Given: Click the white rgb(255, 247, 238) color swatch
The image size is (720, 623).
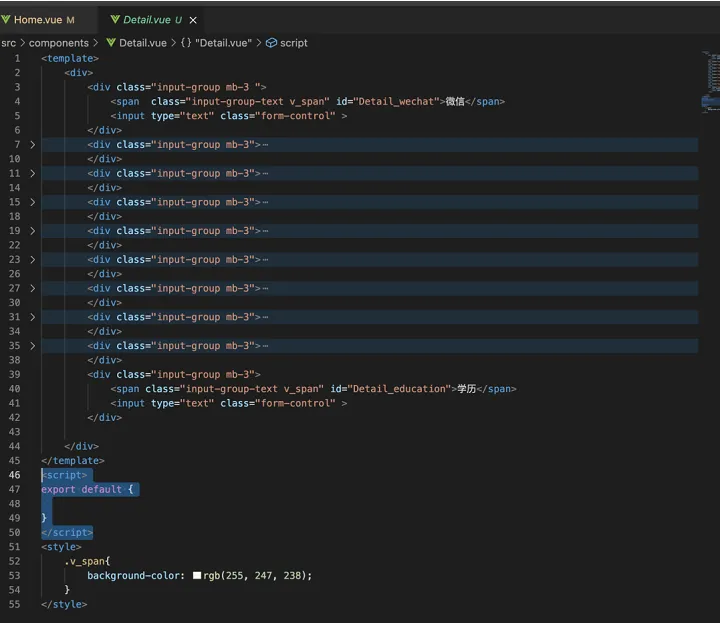Looking at the screenshot, I should pyautogui.click(x=197, y=575).
